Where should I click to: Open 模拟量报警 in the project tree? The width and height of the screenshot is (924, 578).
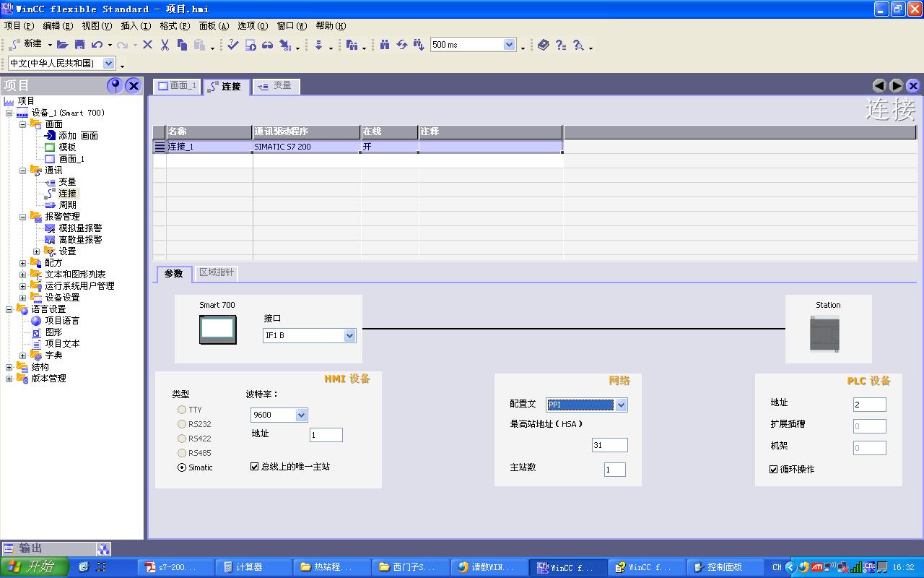pyautogui.click(x=80, y=228)
